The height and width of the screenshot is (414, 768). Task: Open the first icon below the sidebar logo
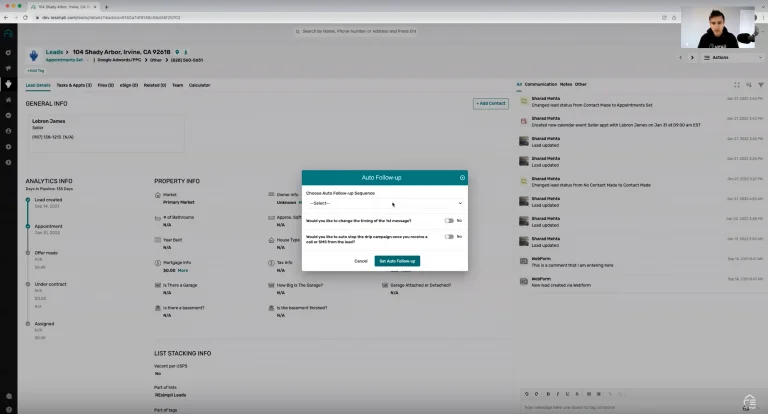click(x=8, y=52)
